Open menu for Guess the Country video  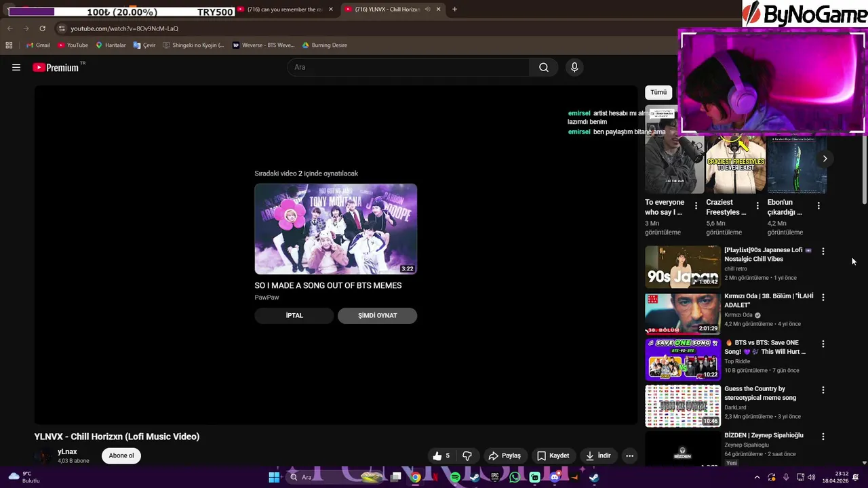(823, 390)
